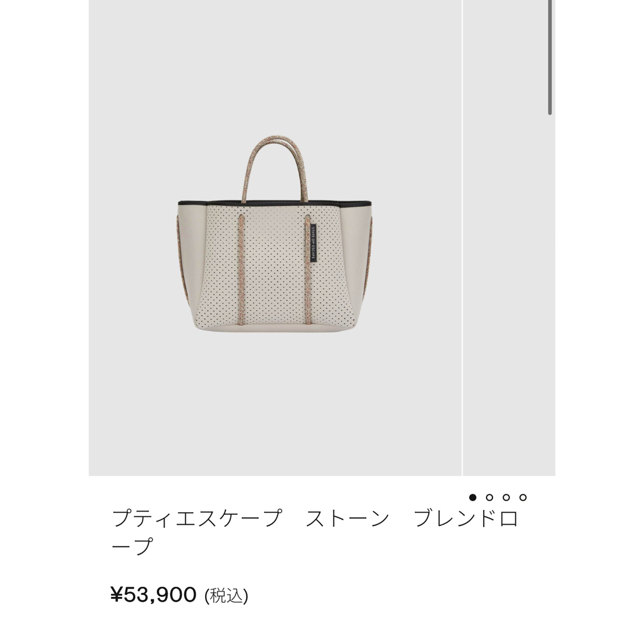Click the next image strip beside the photo
This screenshot has height=644, width=644.
tap(509, 238)
